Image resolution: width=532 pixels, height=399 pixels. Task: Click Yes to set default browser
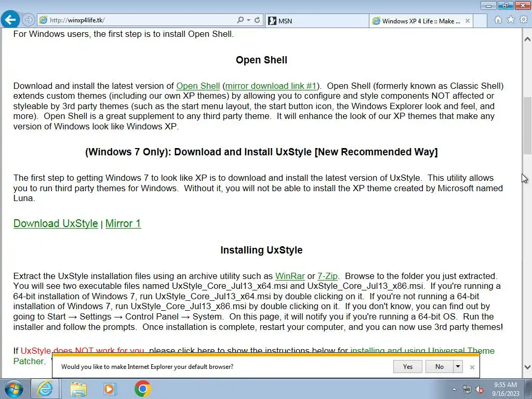(x=408, y=367)
